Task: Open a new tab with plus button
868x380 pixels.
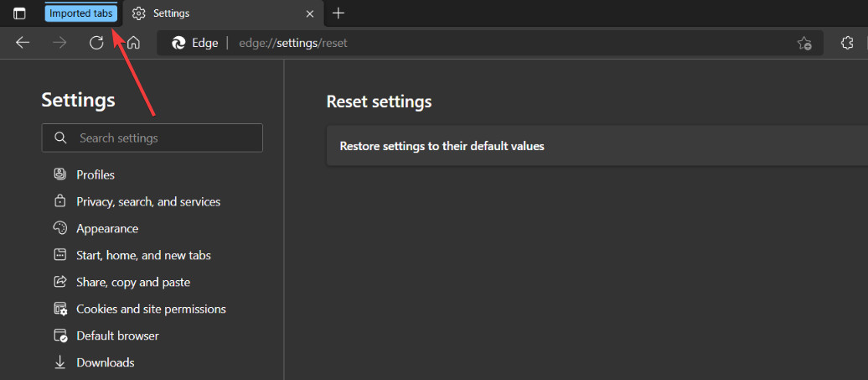Action: pos(338,13)
